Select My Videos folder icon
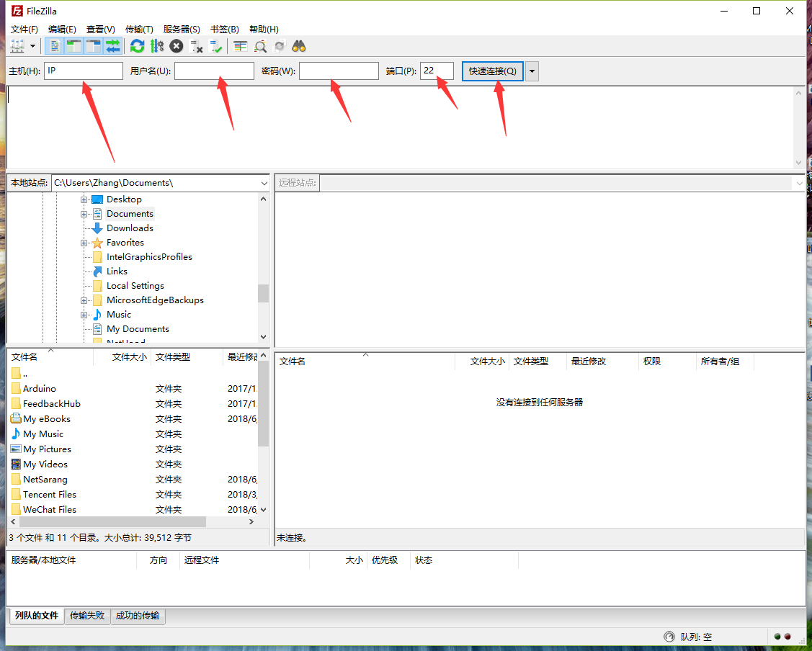The image size is (812, 651). click(16, 464)
